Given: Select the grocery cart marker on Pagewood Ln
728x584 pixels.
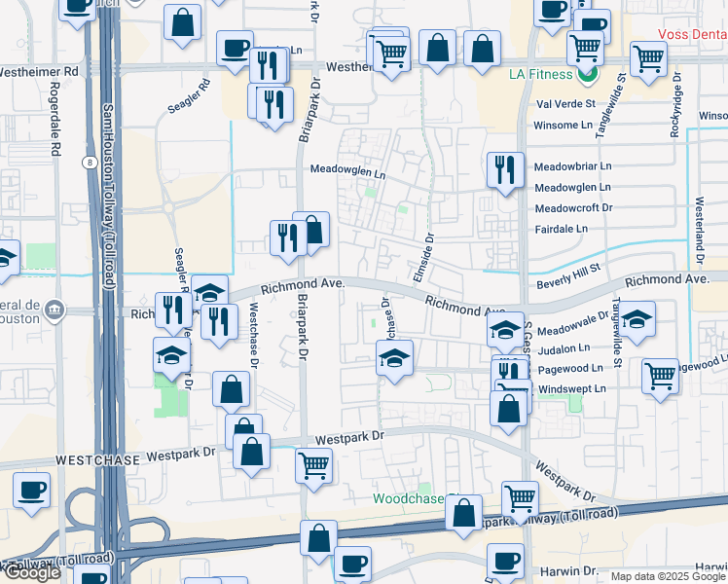Looking at the screenshot, I should [661, 375].
